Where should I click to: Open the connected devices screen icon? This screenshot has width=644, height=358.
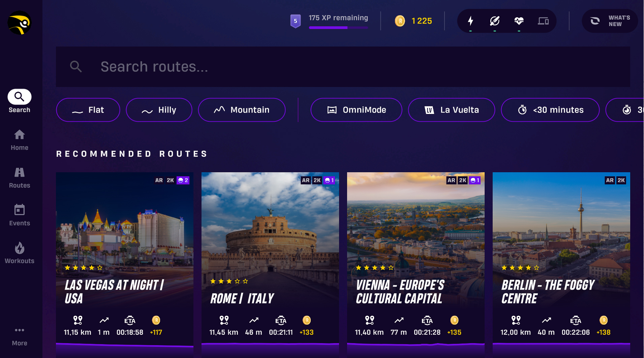click(x=543, y=21)
